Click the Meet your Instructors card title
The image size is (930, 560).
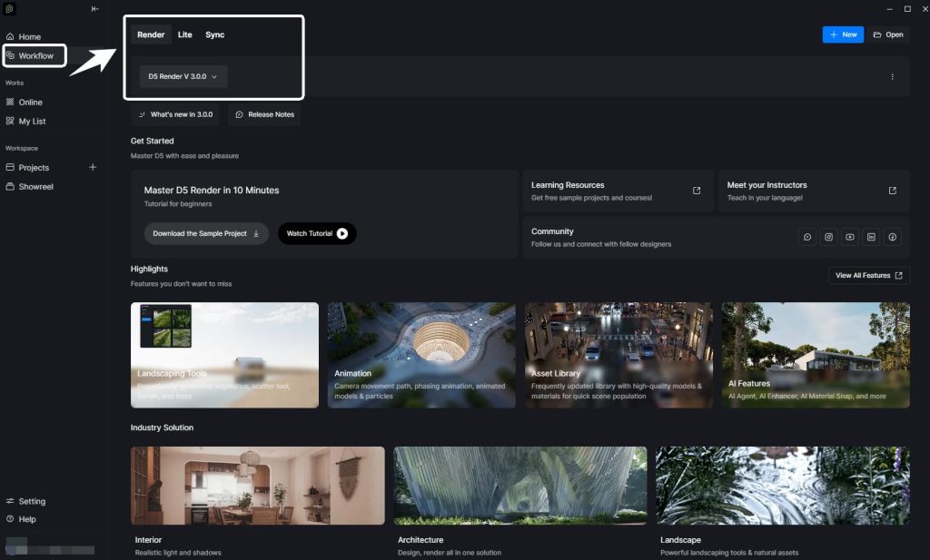(x=767, y=185)
